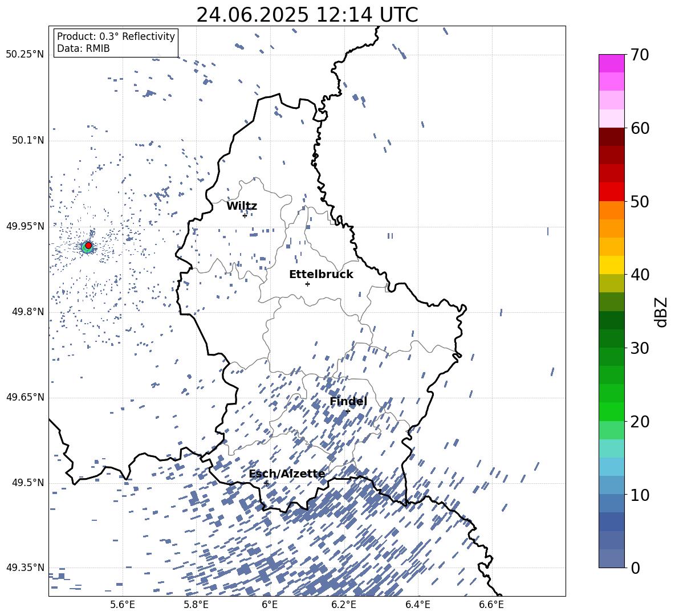Click the 49.95°N latitude label
The image size is (675, 616).
click(x=25, y=226)
